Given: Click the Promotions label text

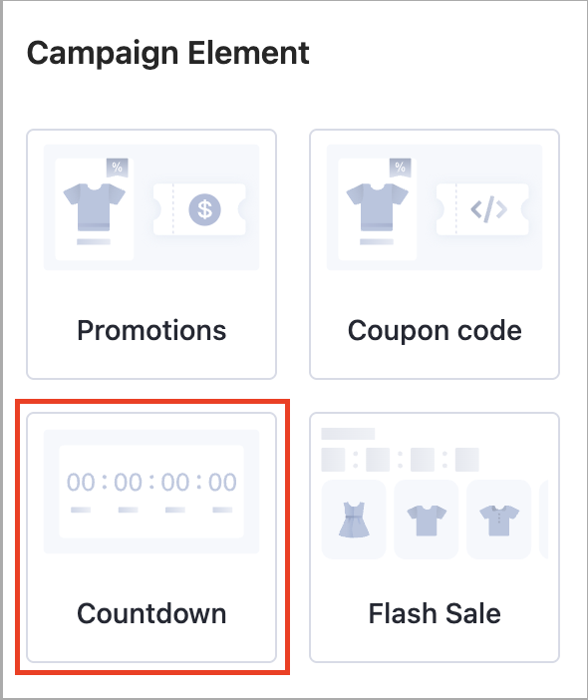Looking at the screenshot, I should tap(151, 331).
